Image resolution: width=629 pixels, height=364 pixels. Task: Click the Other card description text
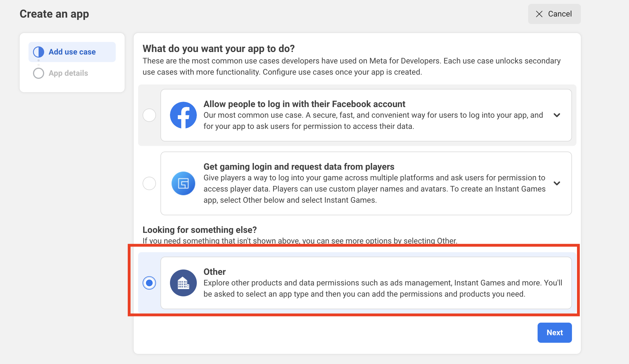382,289
